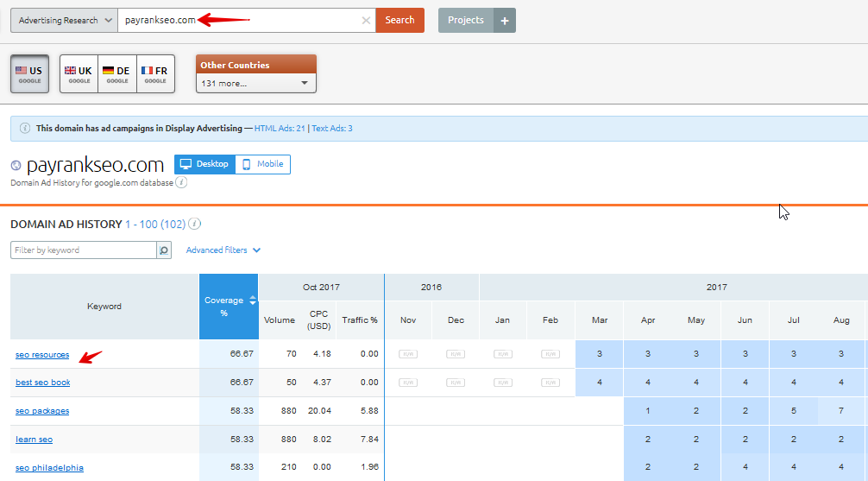
Task: Click the domain search input field
Action: (x=247, y=21)
